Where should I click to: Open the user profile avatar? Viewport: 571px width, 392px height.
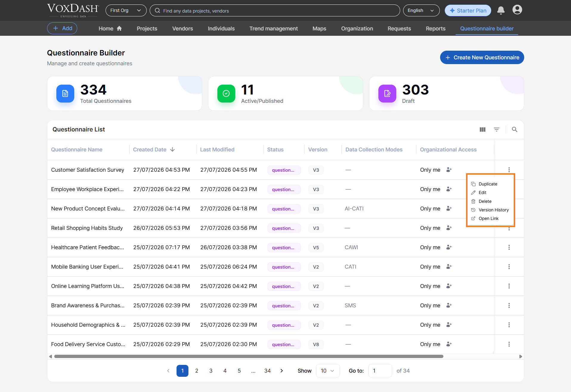[517, 10]
